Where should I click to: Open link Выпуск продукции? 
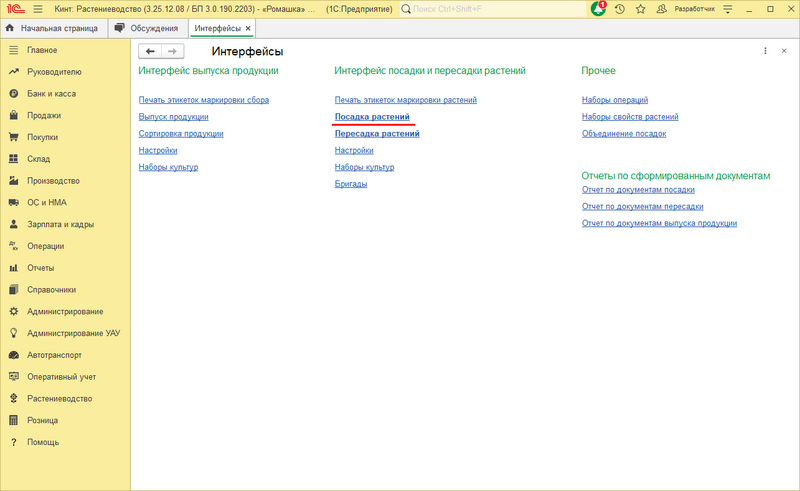(x=173, y=117)
